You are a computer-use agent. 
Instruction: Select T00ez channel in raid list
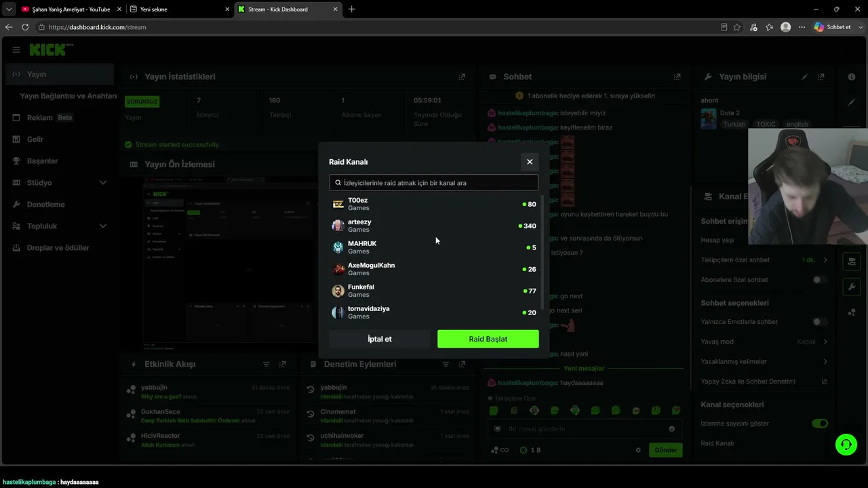pos(434,204)
